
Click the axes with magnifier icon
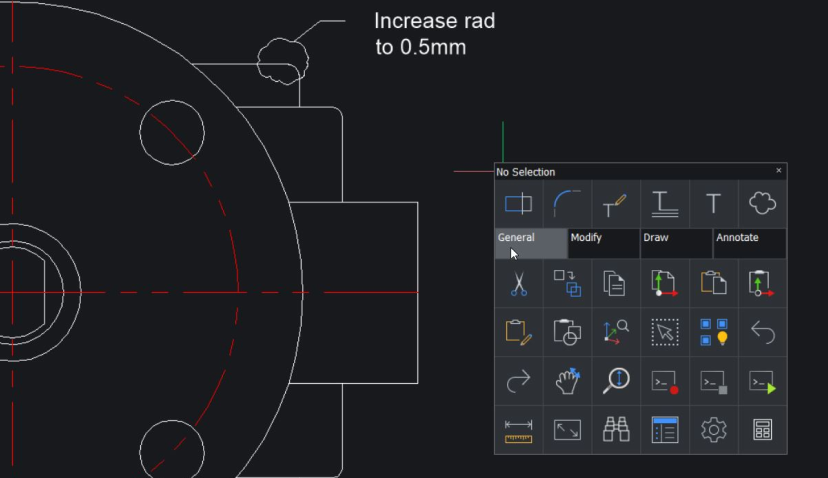click(x=616, y=332)
